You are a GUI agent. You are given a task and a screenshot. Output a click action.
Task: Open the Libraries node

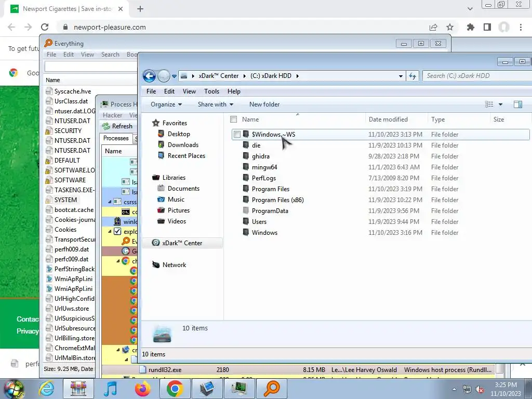point(174,178)
